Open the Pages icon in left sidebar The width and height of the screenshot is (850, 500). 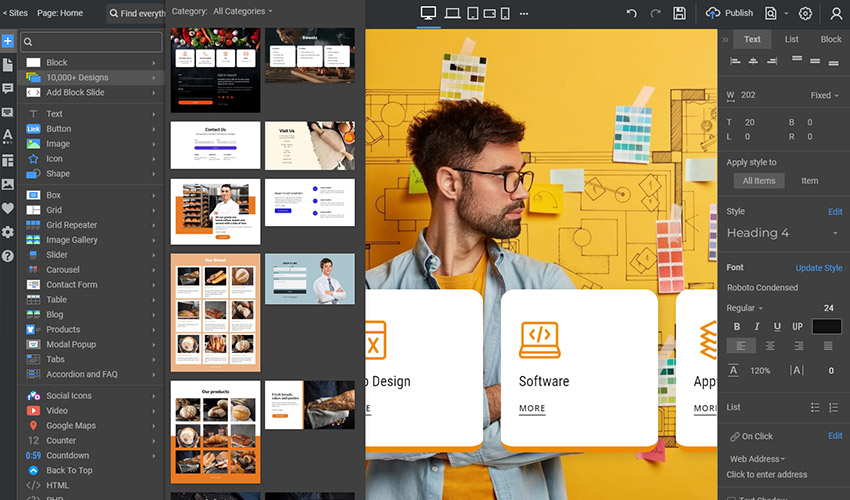pos(8,65)
